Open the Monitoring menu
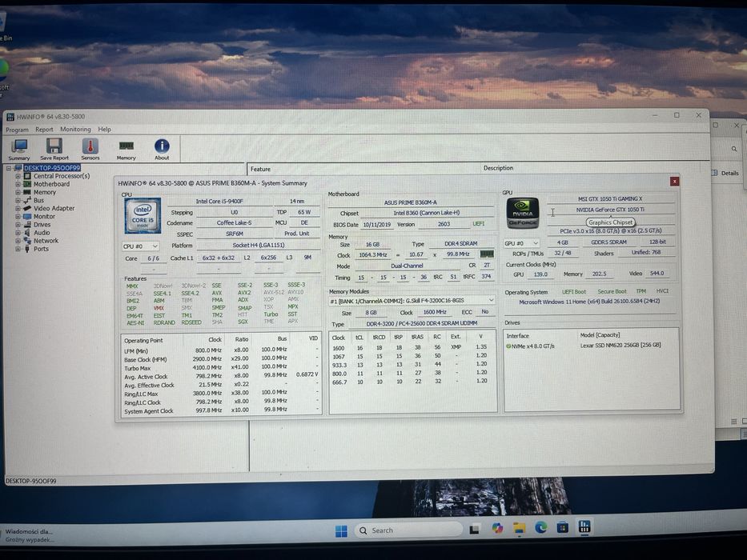 (x=75, y=129)
